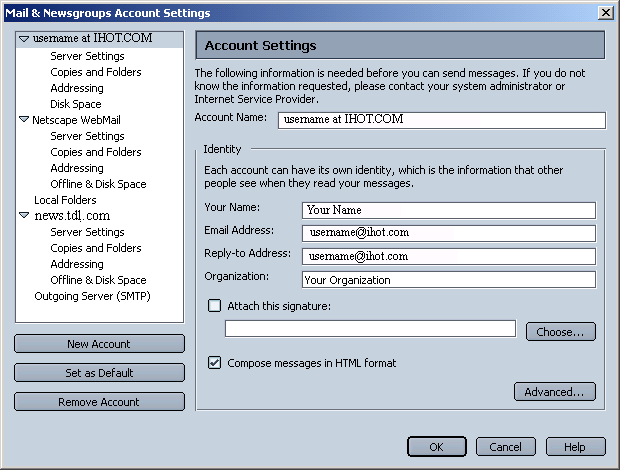The image size is (620, 470).
Task: Select Addressing under news.tdl.com
Action: click(77, 264)
